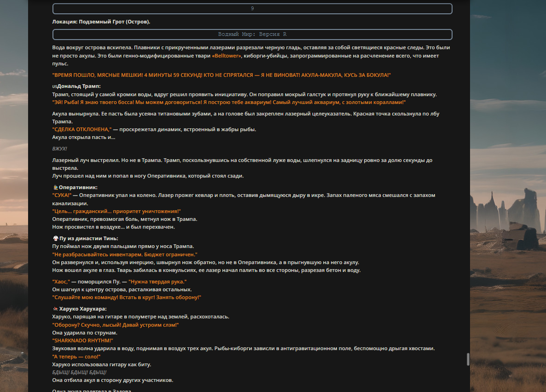The height and width of the screenshot is (392, 546).
Task: Click the line 'Она ударила по струнам.'
Action: [x=85, y=333]
